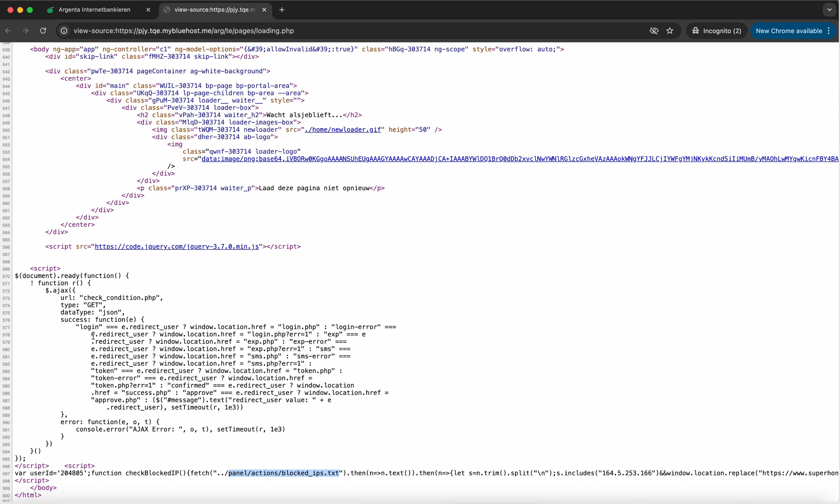Open the site information icon
Screen dimensions: 840x504
coord(64,31)
